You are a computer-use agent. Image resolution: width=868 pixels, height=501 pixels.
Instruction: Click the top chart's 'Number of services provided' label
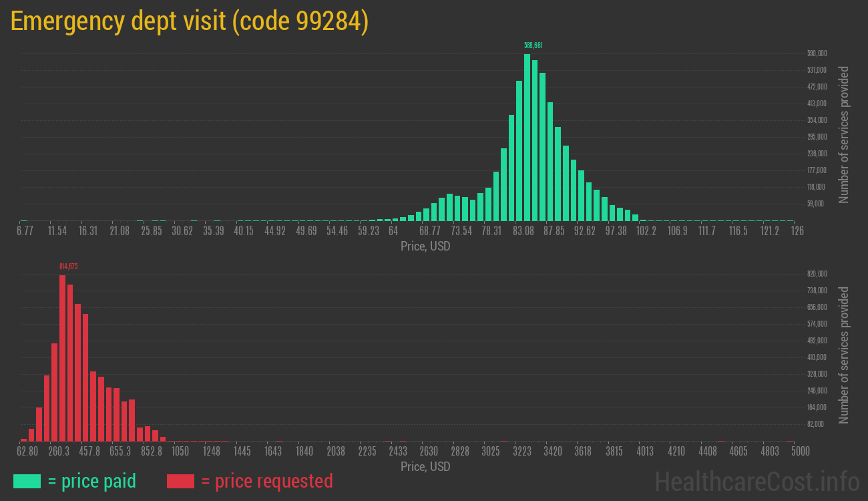point(844,134)
